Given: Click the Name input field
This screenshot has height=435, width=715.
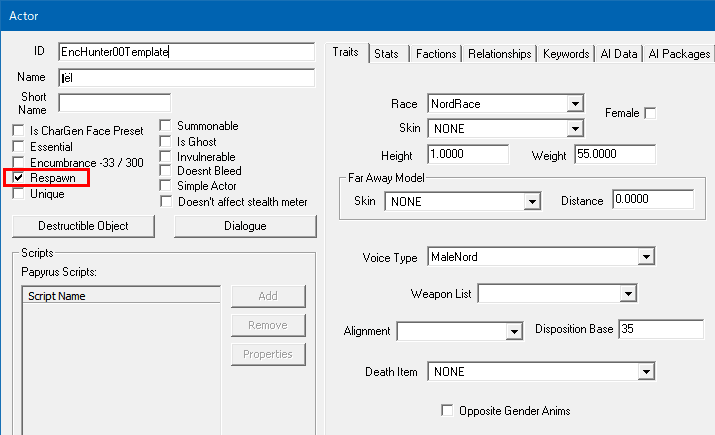Looking at the screenshot, I should tap(187, 78).
